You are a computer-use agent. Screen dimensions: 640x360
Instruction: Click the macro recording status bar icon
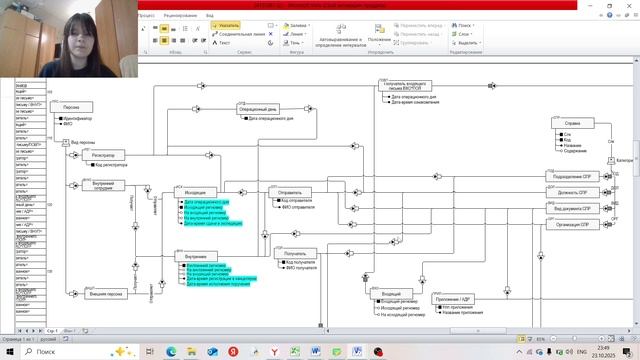point(66,339)
